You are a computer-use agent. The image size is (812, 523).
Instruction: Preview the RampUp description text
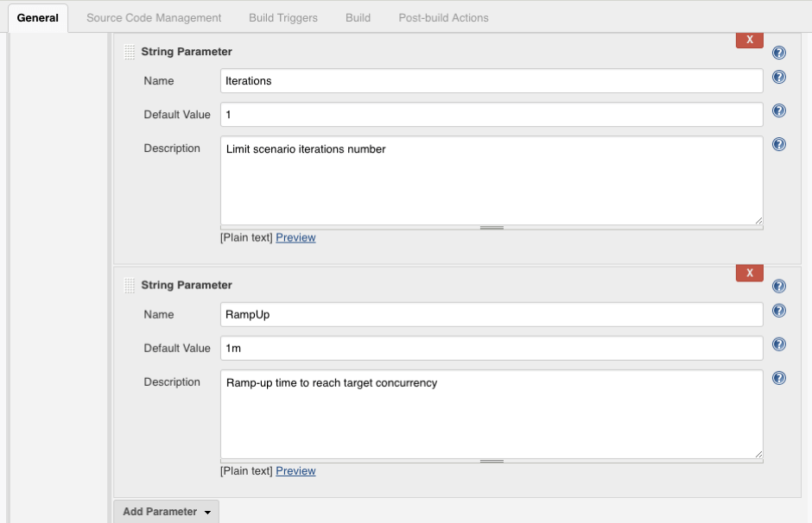tap(295, 471)
